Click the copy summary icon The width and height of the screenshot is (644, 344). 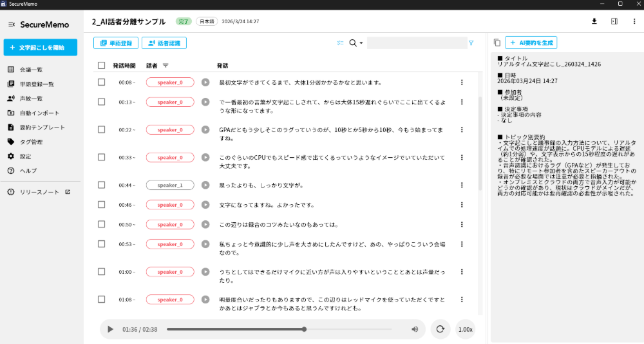pos(497,43)
